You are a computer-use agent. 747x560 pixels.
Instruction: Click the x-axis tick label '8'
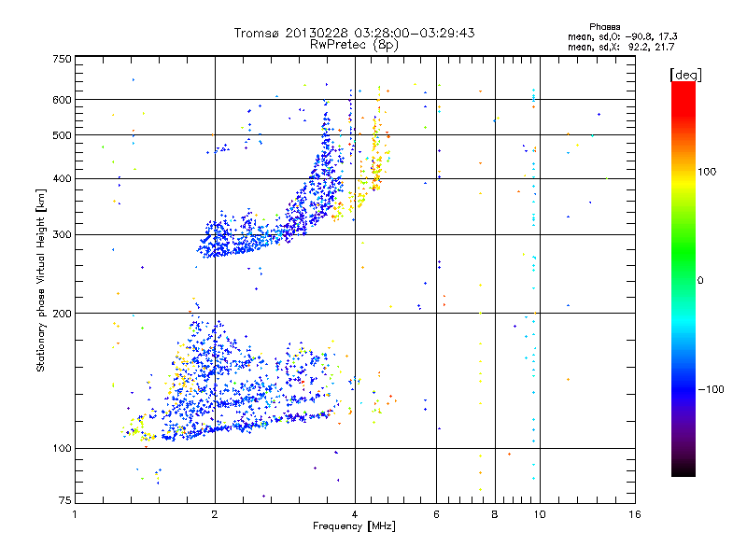click(x=495, y=514)
